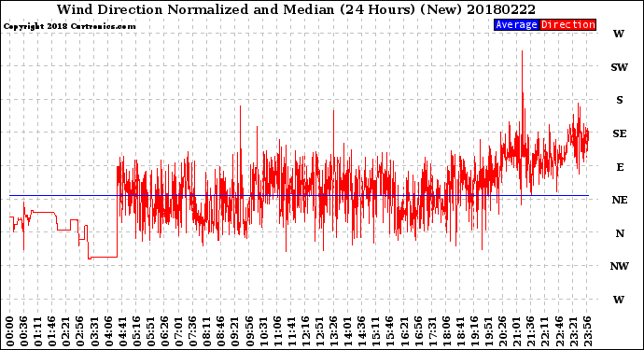This screenshot has height=350, width=644.
Task: Click the 'W' label just above 'SW'
Action: click(x=619, y=35)
